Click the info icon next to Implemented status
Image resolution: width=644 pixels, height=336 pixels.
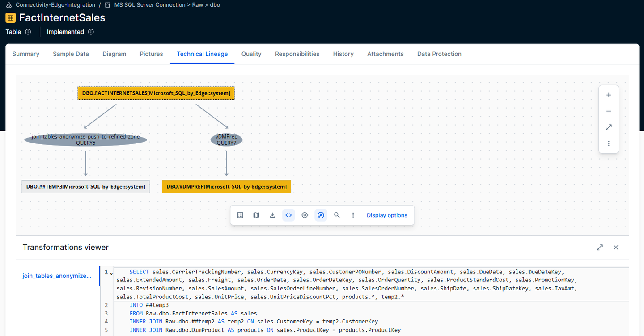click(91, 32)
